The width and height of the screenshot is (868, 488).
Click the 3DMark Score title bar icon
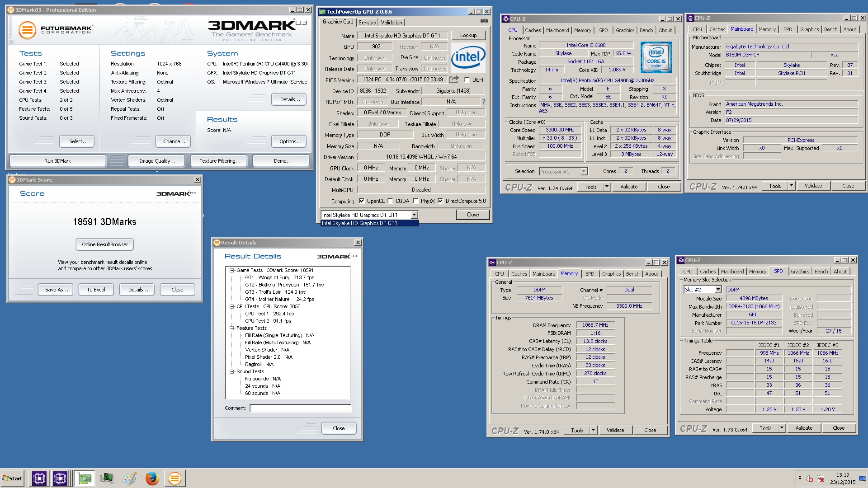pyautogui.click(x=12, y=180)
